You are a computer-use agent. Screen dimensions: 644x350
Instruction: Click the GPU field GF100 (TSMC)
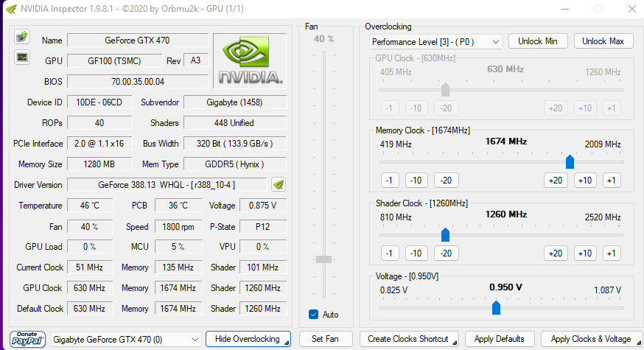(115, 61)
